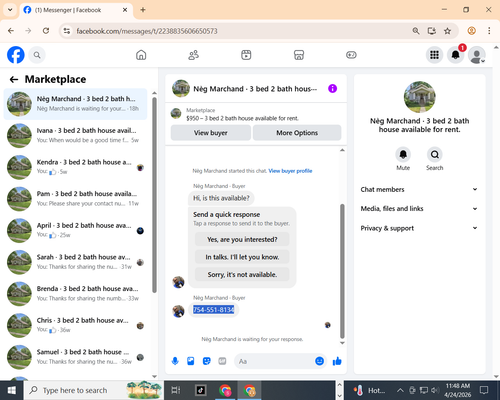
Task: Click the Facebook search magnifier icon
Action: [37, 55]
